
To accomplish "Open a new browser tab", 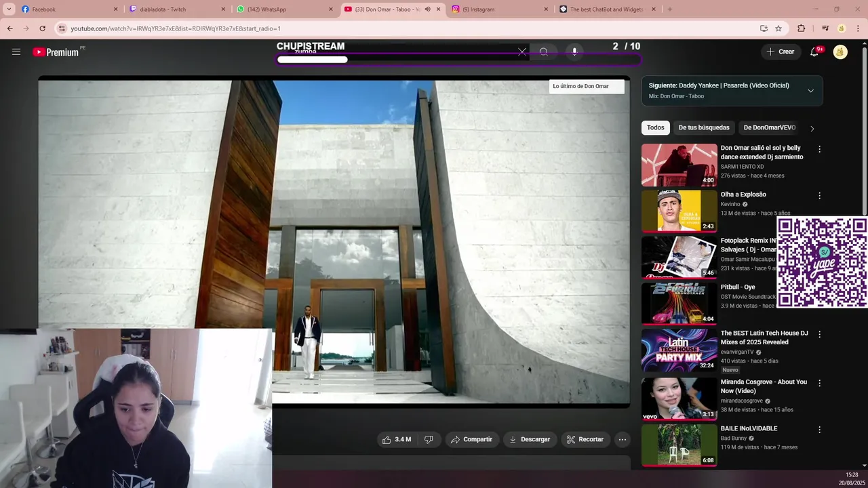I will 669,9.
